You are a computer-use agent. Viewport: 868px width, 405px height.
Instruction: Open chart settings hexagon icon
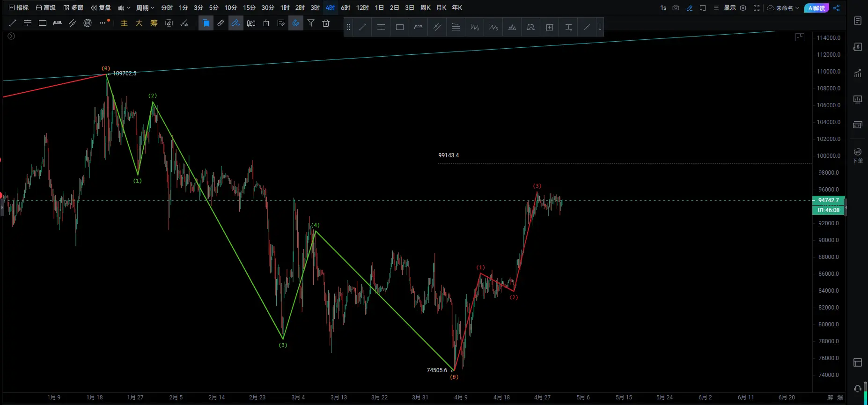(x=743, y=8)
